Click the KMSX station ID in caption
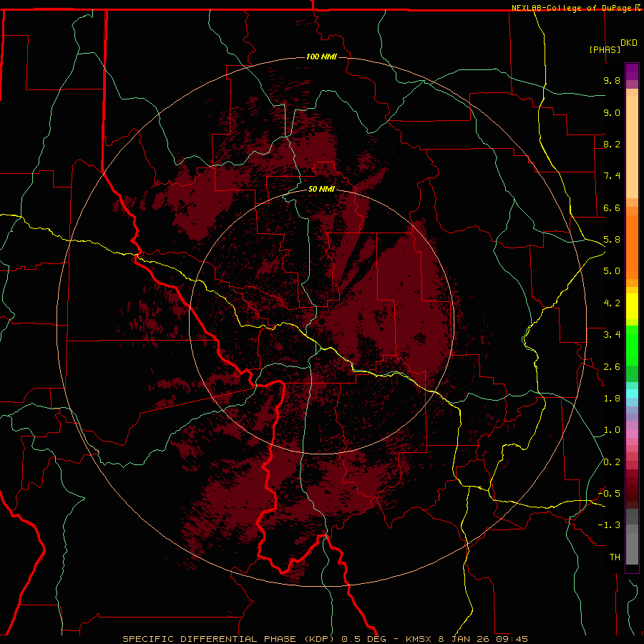Viewport: 644px width, 644px height. coord(418,639)
